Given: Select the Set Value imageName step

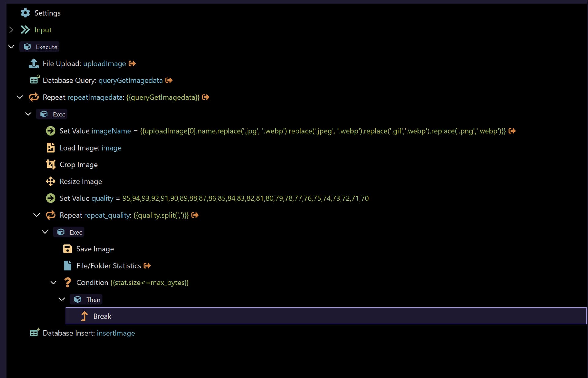Looking at the screenshot, I should coord(95,131).
